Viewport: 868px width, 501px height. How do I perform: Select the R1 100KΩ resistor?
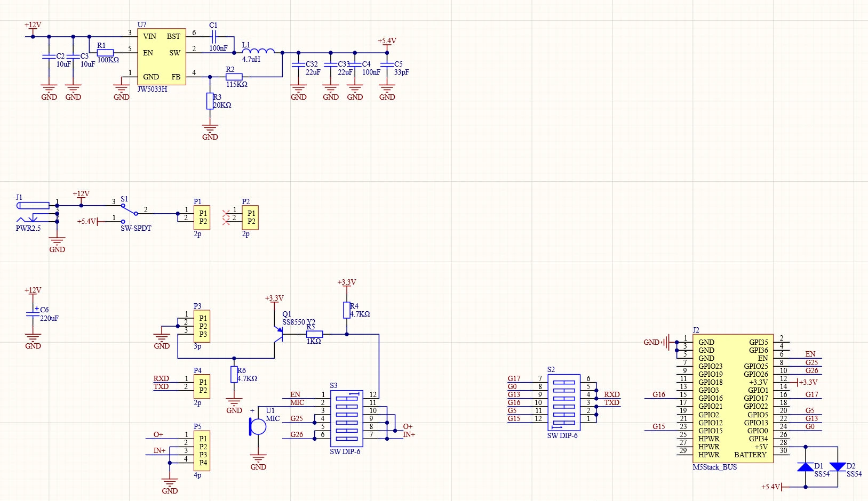point(105,53)
